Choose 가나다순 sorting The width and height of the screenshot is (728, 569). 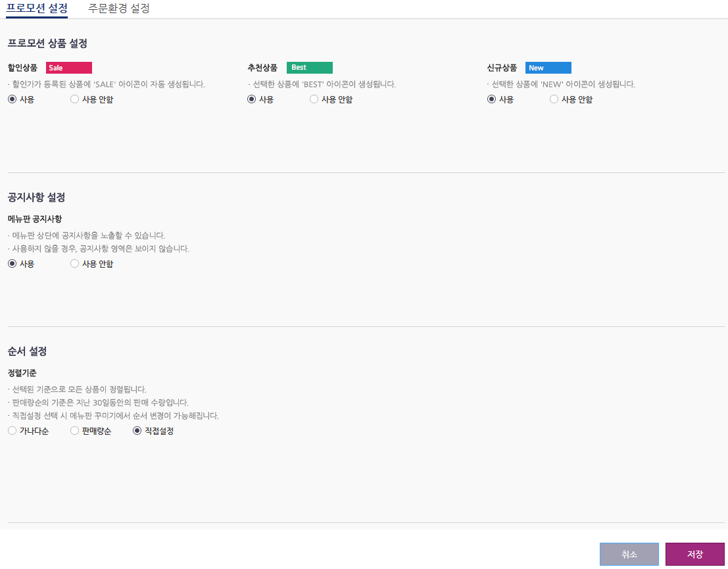(x=12, y=431)
